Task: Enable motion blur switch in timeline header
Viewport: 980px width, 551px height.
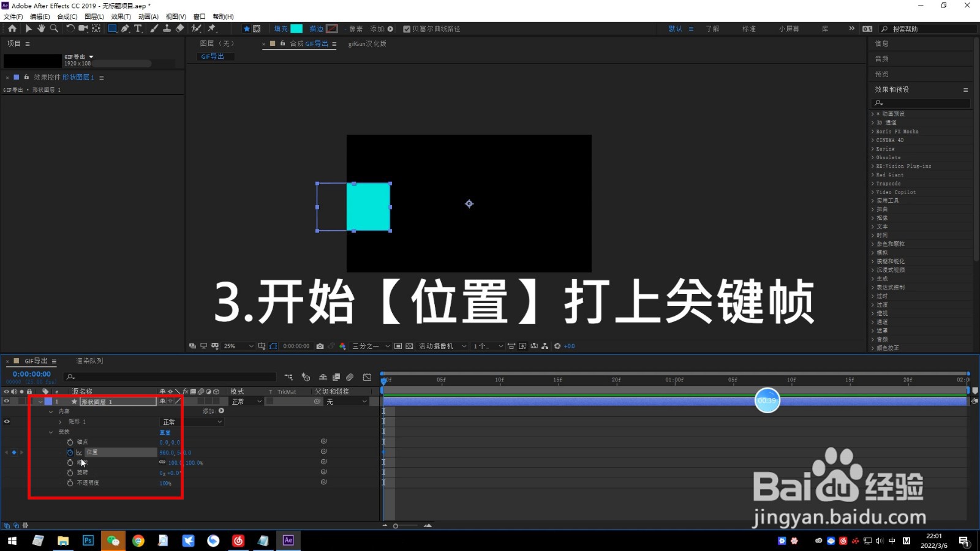Action: (350, 377)
